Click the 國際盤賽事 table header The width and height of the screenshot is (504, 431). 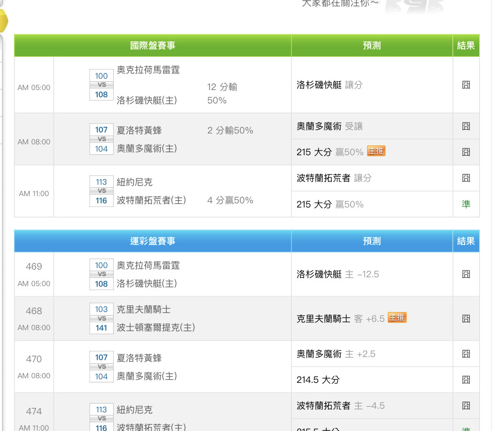point(152,46)
